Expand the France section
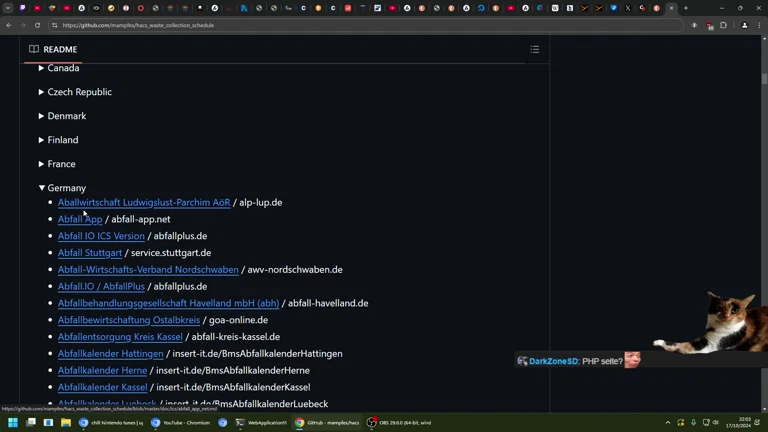 [41, 164]
